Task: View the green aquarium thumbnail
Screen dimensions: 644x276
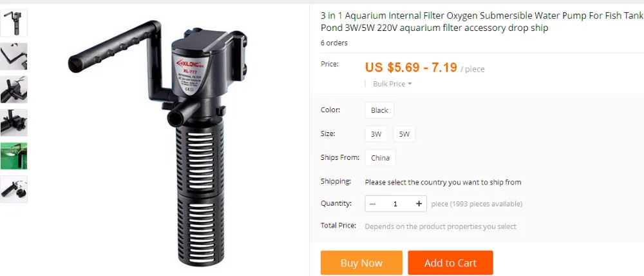Action: tap(14, 156)
